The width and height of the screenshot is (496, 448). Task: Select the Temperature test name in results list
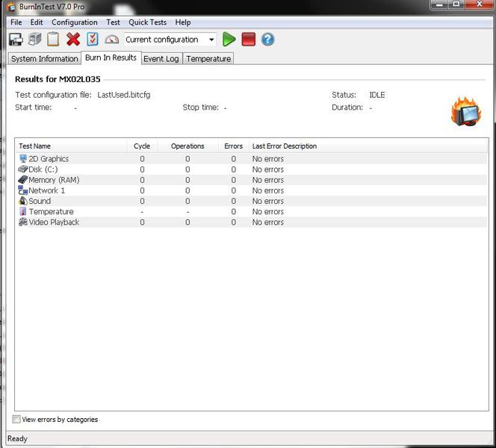click(x=52, y=211)
